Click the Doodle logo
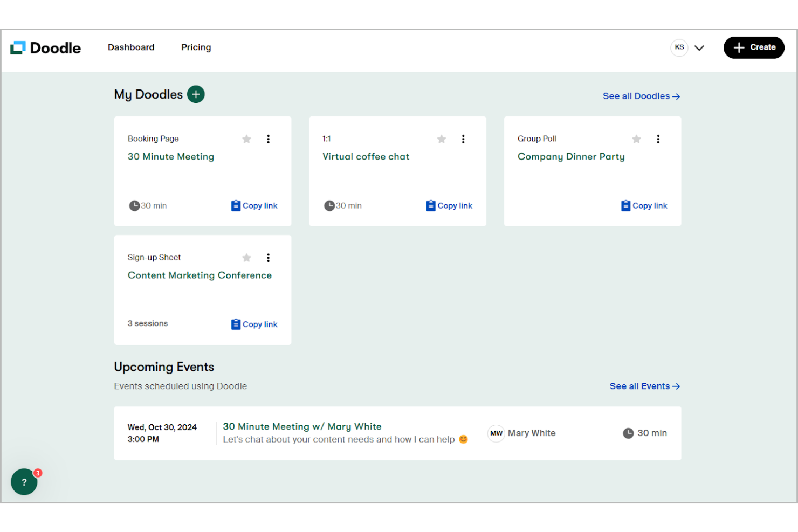Image resolution: width=798 pixels, height=532 pixels. click(46, 48)
